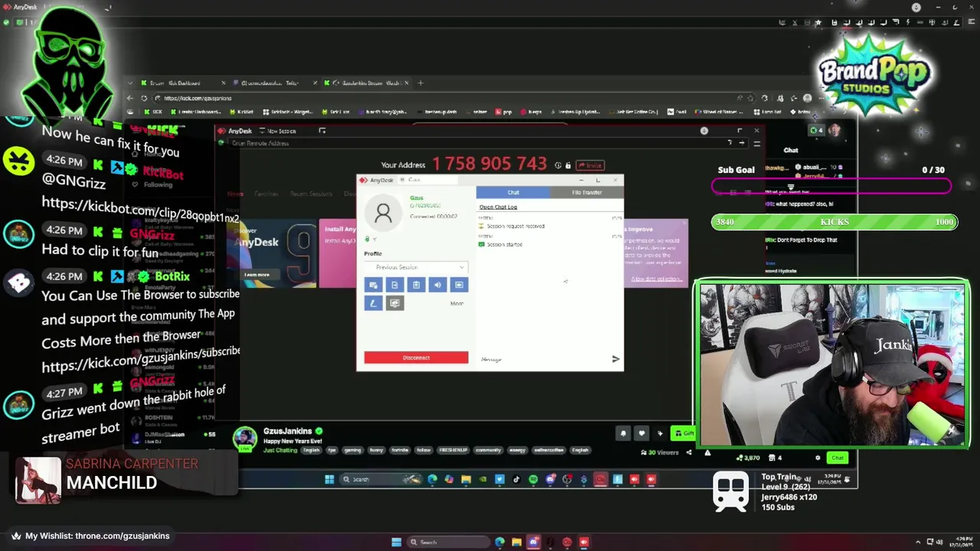Open File Explorer in streamed taskbar

tap(465, 479)
